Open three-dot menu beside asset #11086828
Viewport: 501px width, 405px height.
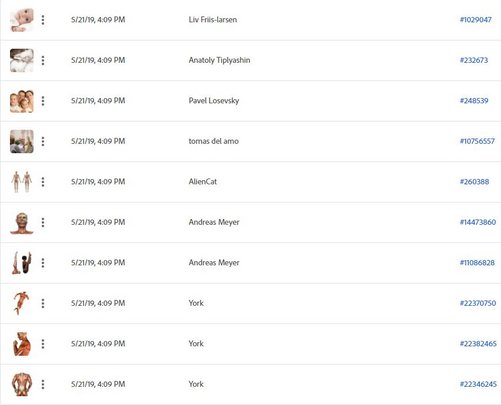pyautogui.click(x=43, y=263)
